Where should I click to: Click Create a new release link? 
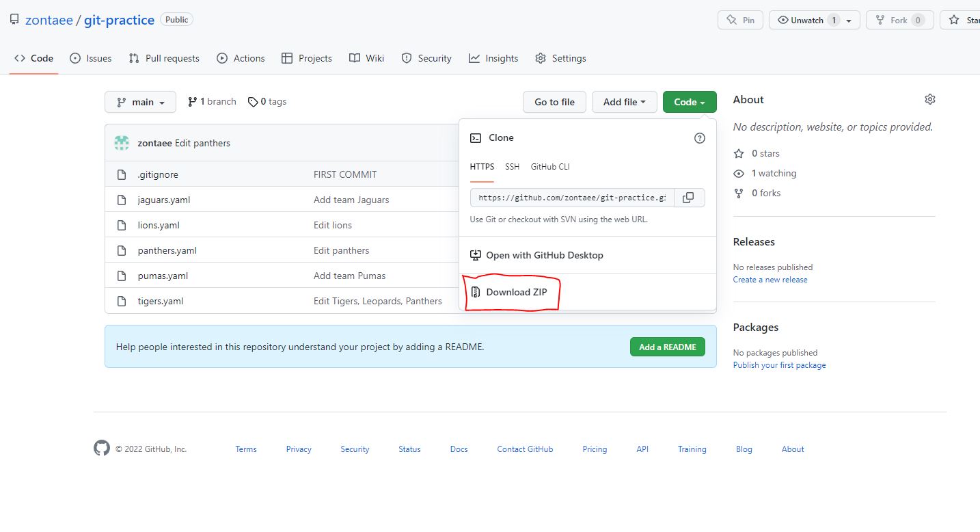point(770,280)
